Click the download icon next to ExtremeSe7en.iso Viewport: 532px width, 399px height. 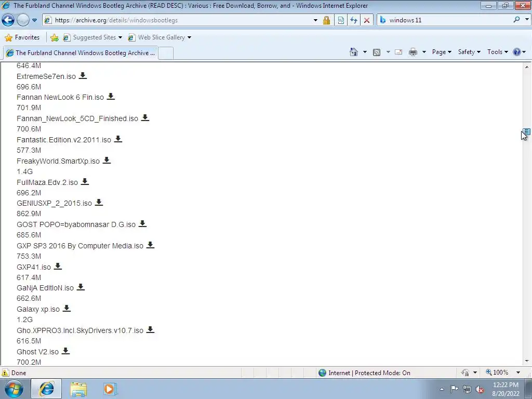83,76
